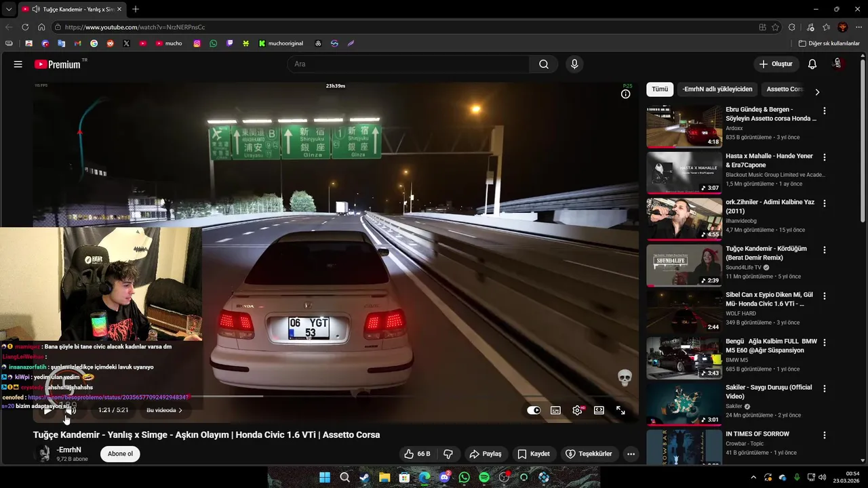The height and width of the screenshot is (488, 868).
Task: Open YouTube notifications bell
Action: coord(812,64)
